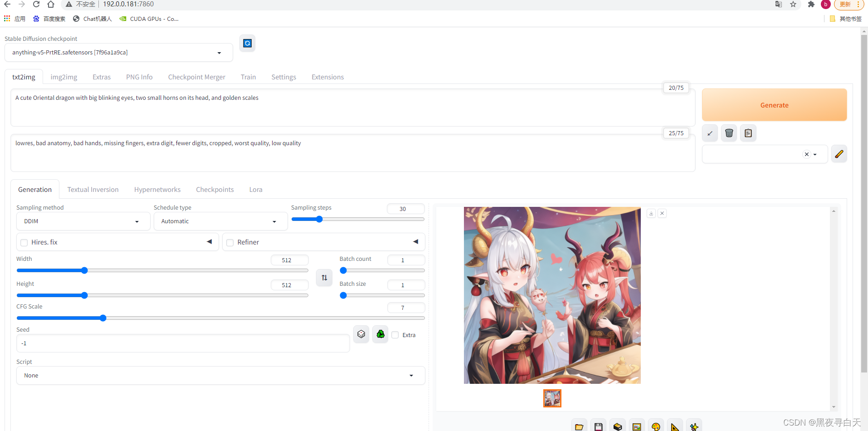
Task: Open images output folder
Action: pyautogui.click(x=579, y=426)
